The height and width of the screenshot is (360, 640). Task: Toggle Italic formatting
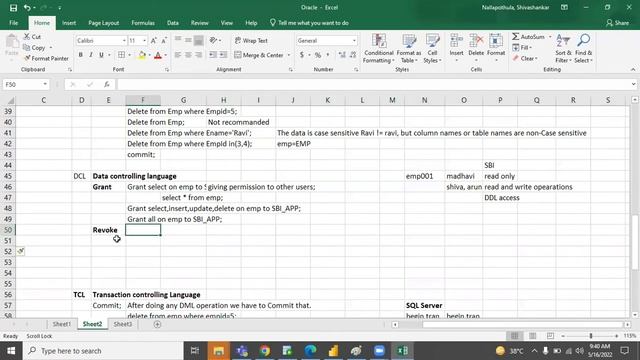click(91, 55)
